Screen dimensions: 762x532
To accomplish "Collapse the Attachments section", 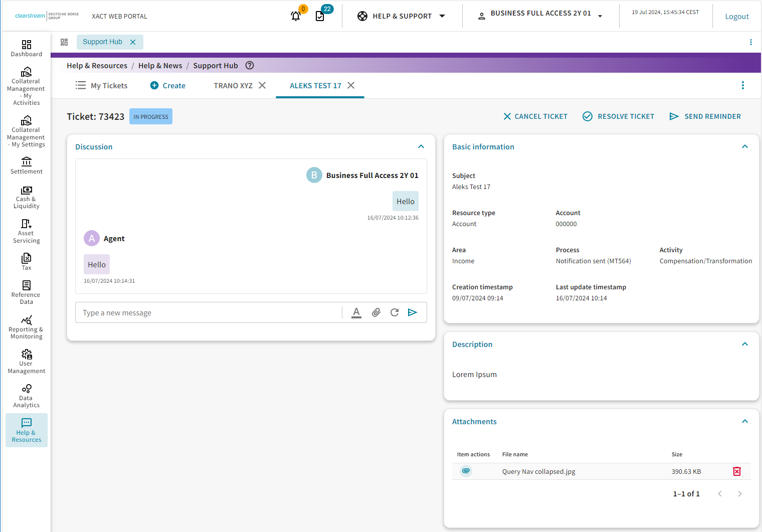I will tap(745, 421).
